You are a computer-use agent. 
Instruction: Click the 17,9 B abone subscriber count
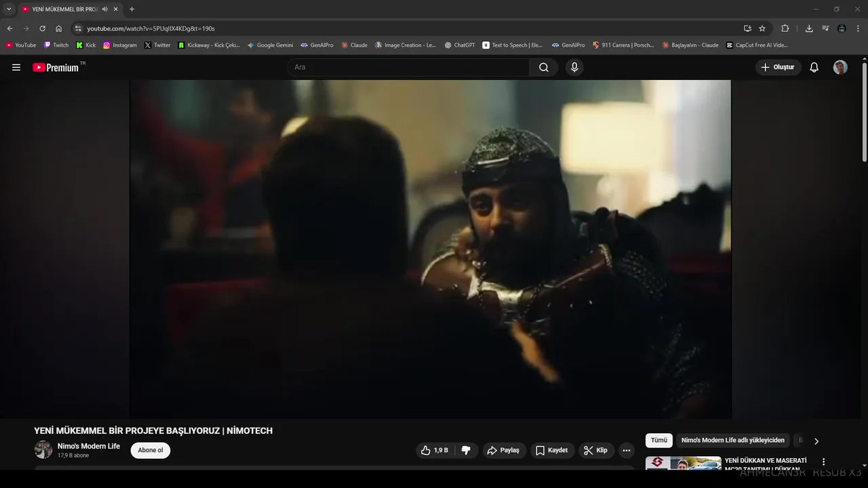click(73, 455)
